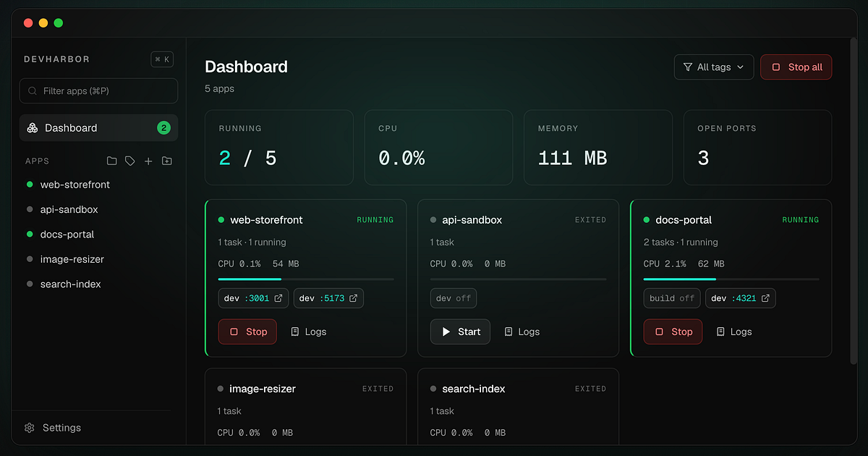This screenshot has width=868, height=456.
Task: Click the search magnifier icon in filter box
Action: (33, 91)
